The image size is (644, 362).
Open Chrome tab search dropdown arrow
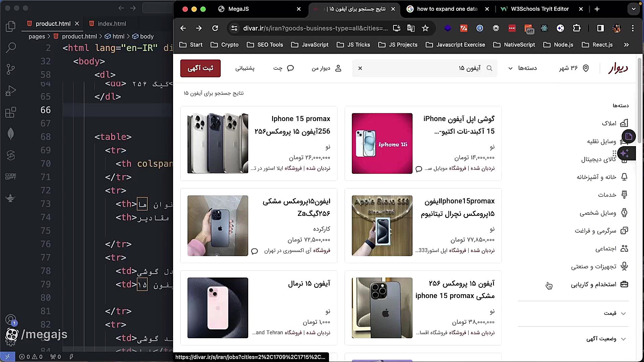pos(633,9)
